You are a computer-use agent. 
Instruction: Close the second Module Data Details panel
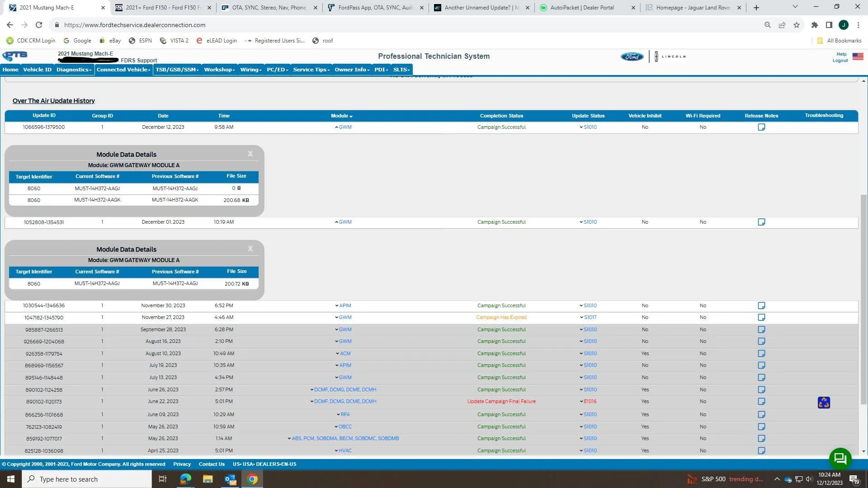pos(250,249)
